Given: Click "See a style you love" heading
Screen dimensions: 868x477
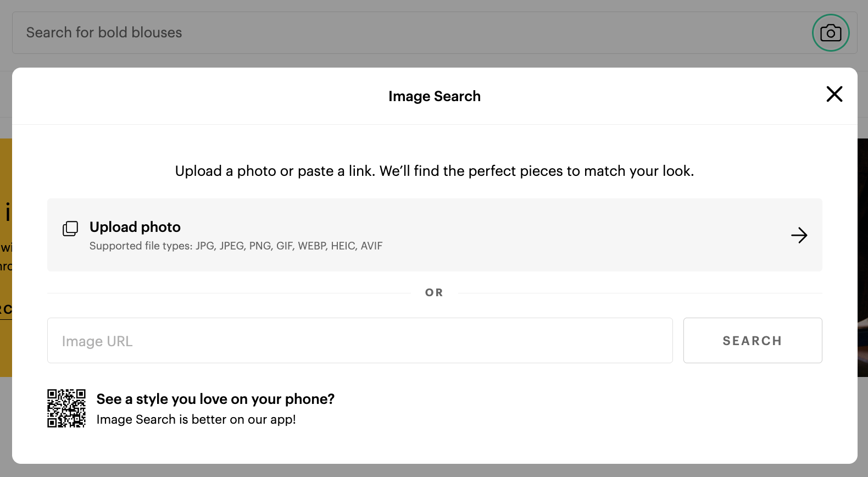Looking at the screenshot, I should (215, 399).
